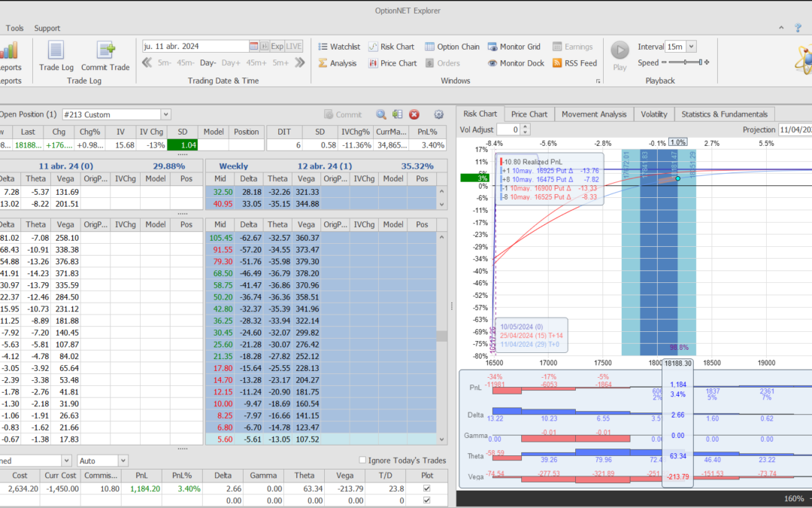
Task: Click the magnifier search icon
Action: coord(381,114)
